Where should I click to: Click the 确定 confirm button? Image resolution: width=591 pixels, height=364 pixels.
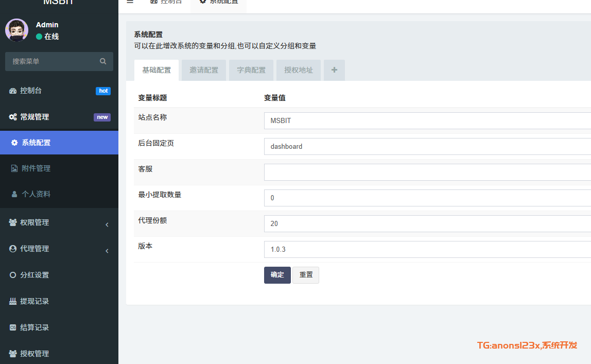coord(277,275)
